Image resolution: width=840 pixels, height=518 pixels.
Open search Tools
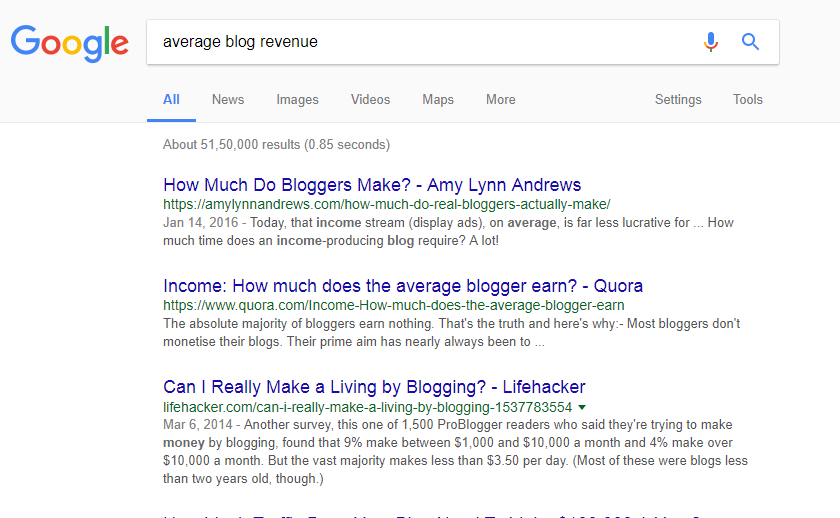(747, 100)
